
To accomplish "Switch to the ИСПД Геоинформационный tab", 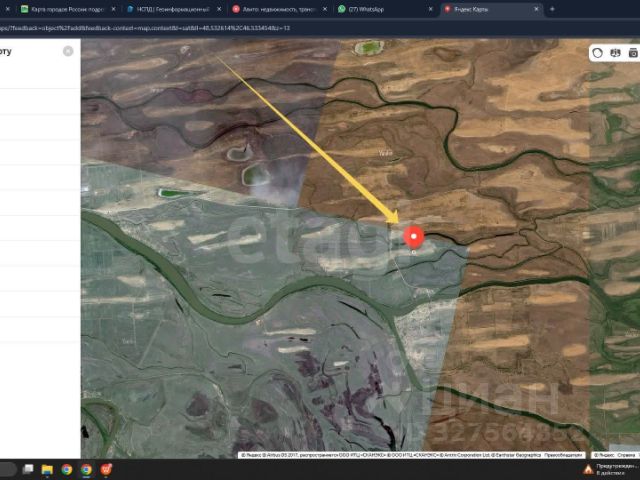I will [x=173, y=9].
